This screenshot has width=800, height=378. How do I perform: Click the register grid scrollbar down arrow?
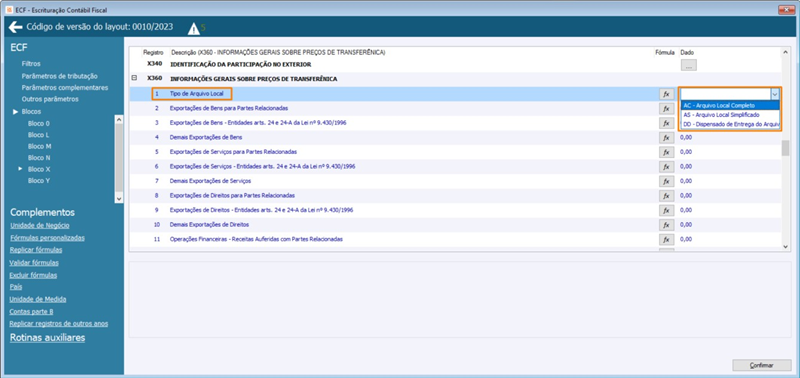(x=785, y=246)
